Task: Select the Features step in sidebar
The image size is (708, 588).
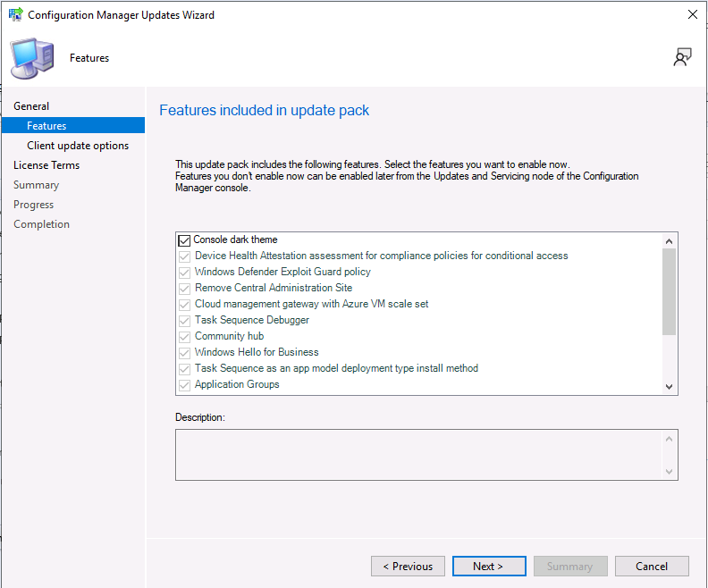Action: [x=73, y=125]
